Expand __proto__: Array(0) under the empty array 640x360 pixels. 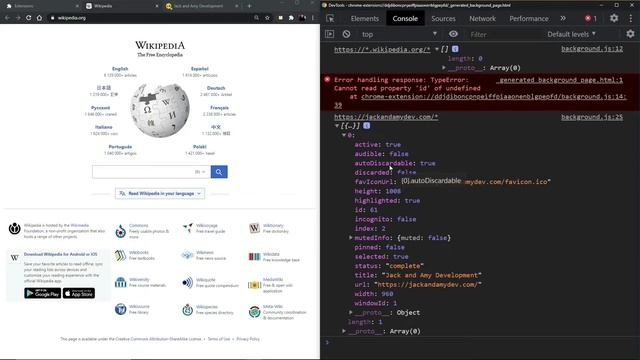click(x=444, y=68)
